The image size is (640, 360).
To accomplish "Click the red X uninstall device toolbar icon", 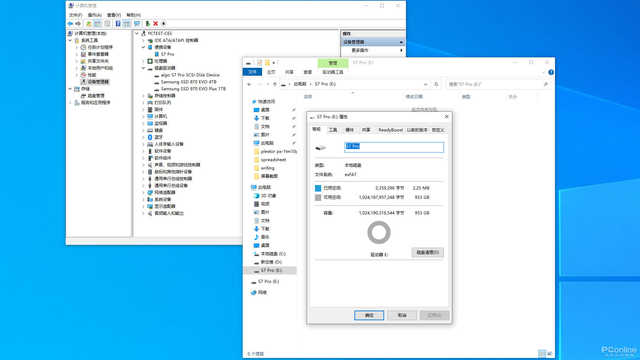I will click(156, 24).
